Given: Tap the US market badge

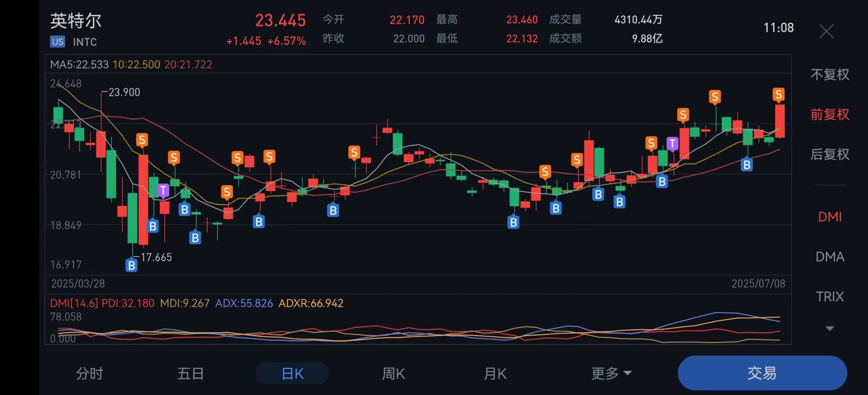Looking at the screenshot, I should point(57,42).
